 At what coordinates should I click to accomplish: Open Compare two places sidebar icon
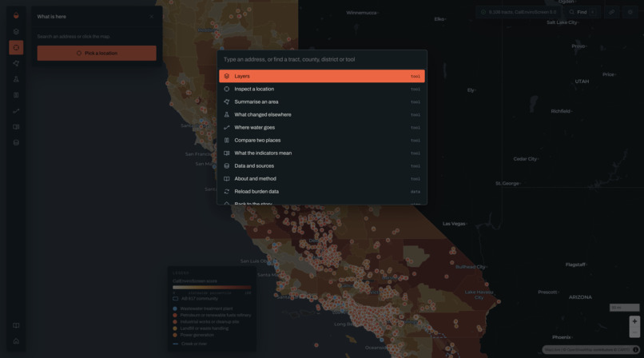pyautogui.click(x=16, y=95)
